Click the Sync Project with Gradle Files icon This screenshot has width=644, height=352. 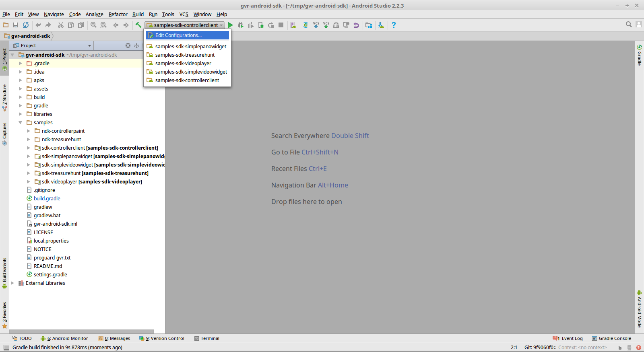pyautogui.click(x=306, y=25)
